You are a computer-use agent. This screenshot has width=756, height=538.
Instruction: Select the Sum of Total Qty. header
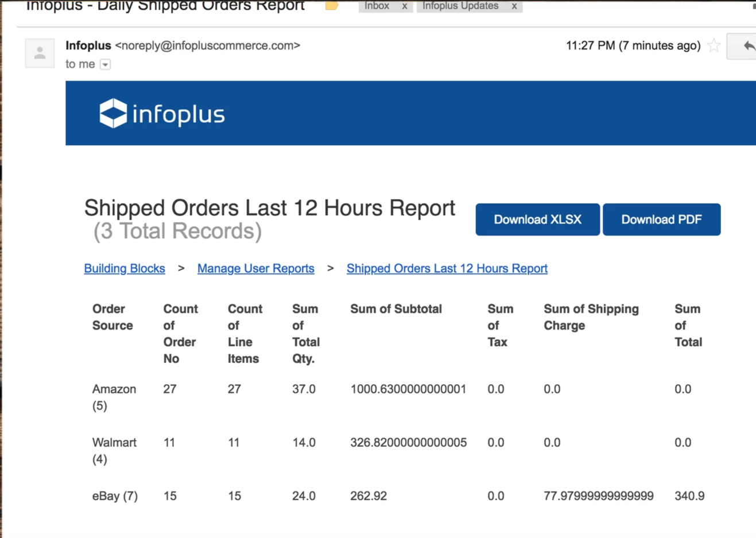point(306,334)
